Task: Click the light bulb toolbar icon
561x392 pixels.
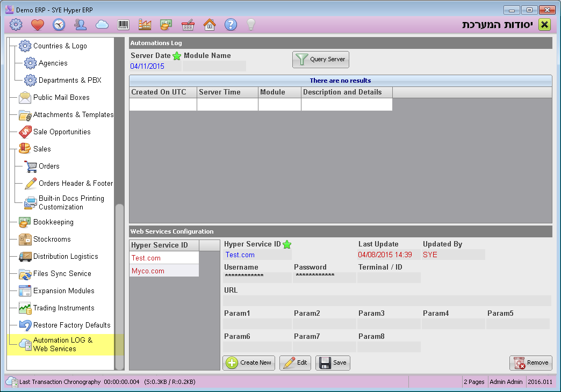Action: pyautogui.click(x=251, y=25)
